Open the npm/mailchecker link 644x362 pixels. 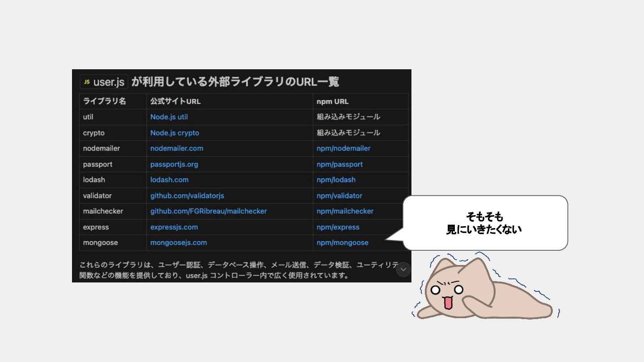[345, 211]
